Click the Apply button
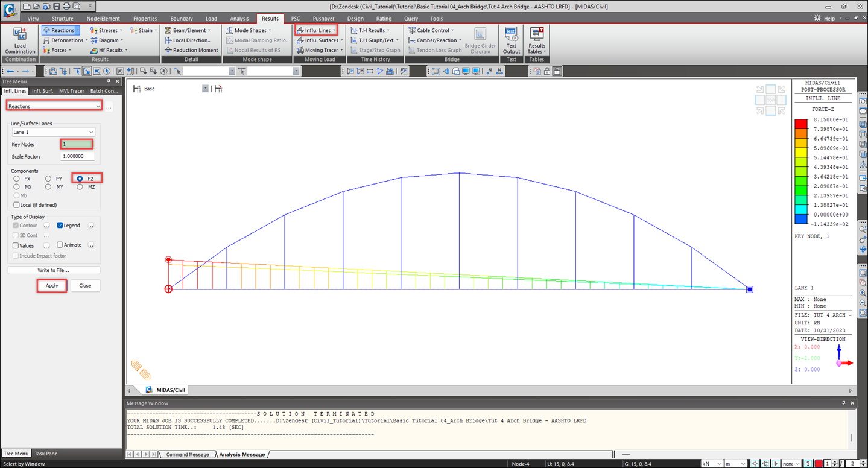The width and height of the screenshot is (868, 468). (x=52, y=286)
